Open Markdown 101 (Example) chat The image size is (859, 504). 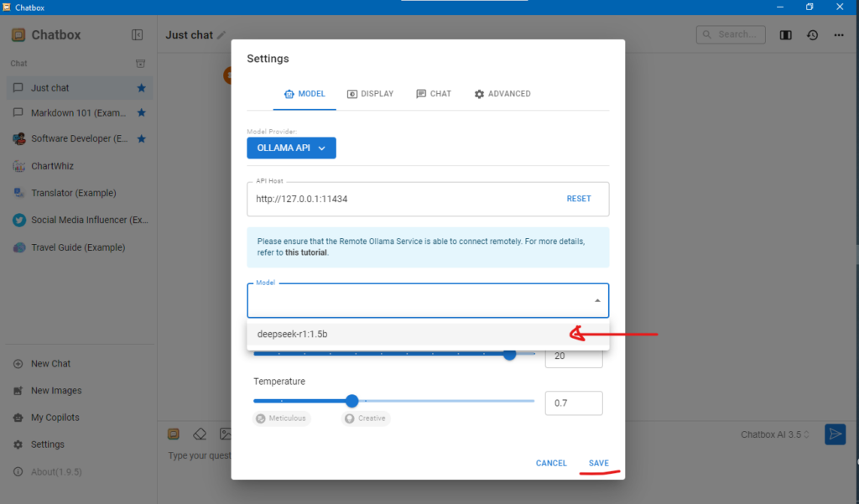point(80,113)
